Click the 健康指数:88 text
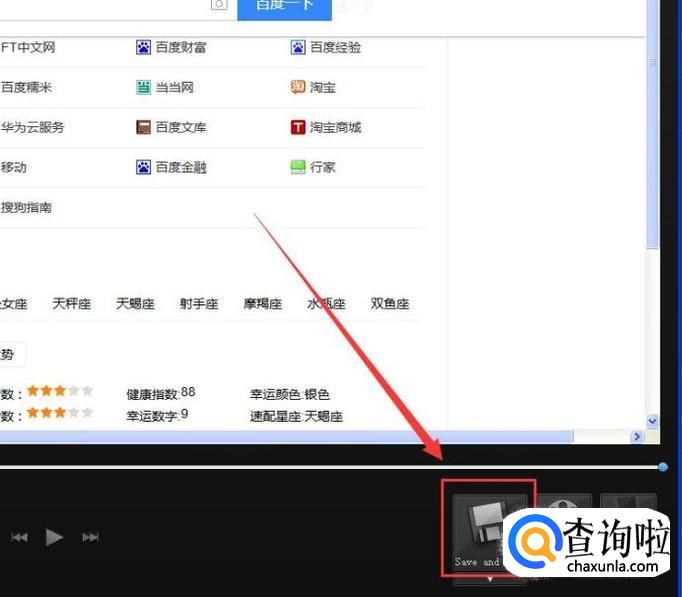The height and width of the screenshot is (597, 682). pyautogui.click(x=161, y=394)
